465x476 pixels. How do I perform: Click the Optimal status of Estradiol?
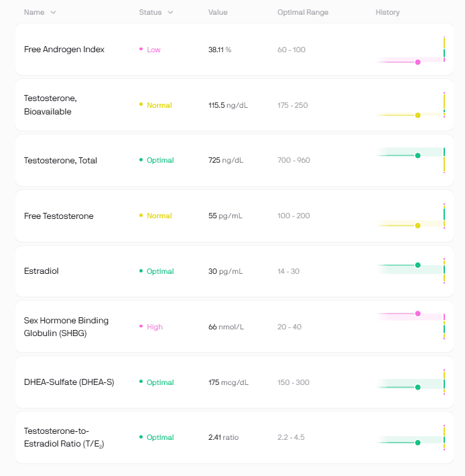coord(159,271)
